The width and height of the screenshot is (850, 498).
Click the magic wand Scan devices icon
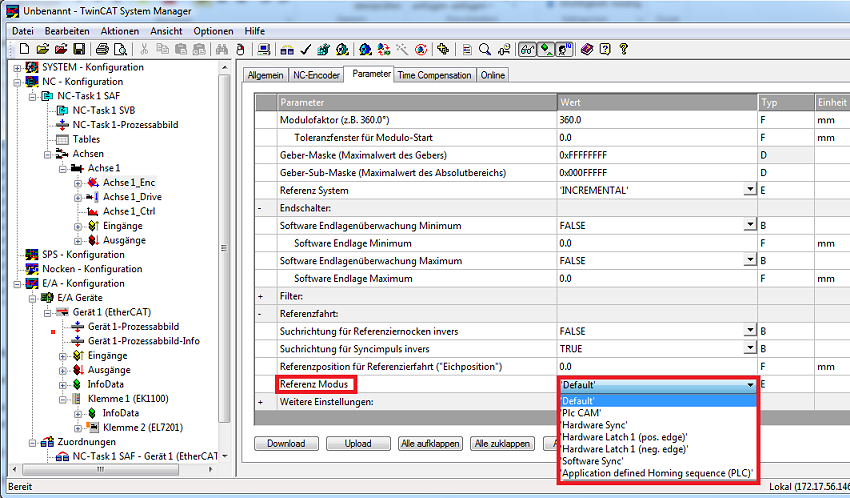[402, 49]
